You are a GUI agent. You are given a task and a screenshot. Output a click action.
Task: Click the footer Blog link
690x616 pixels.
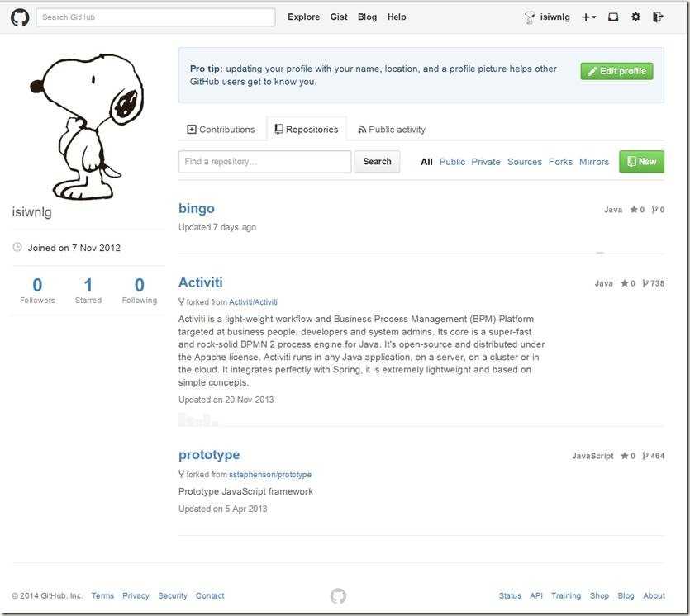pyautogui.click(x=626, y=596)
